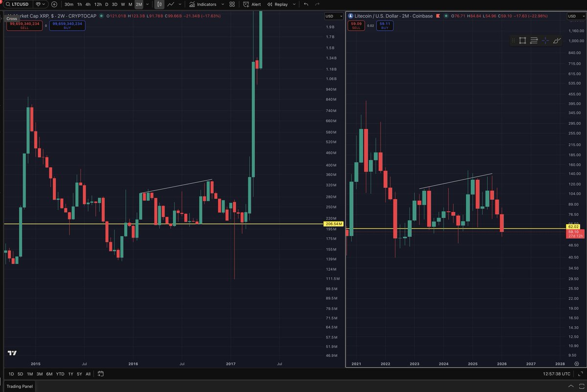The image size is (587, 392).
Task: Show All data range
Action: pos(88,374)
